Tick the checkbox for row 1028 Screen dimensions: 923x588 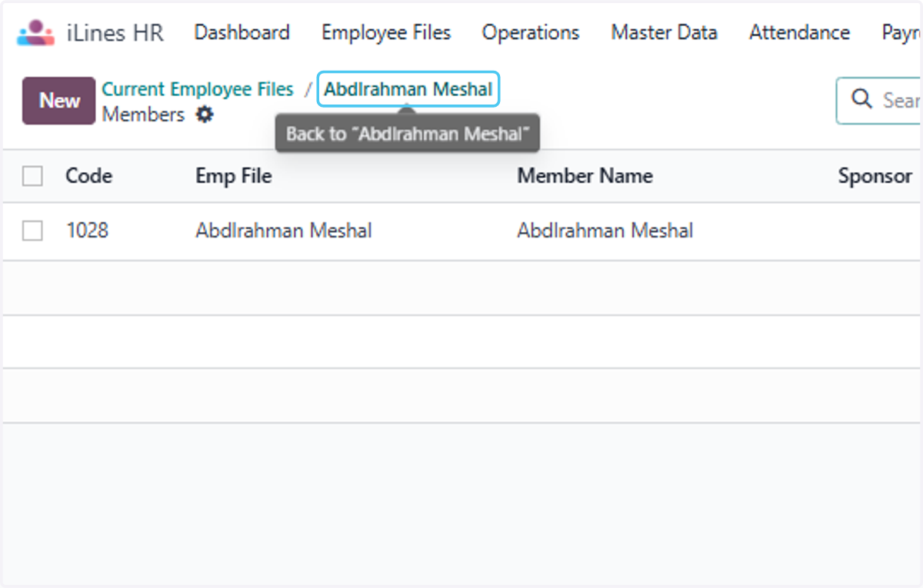tap(32, 231)
